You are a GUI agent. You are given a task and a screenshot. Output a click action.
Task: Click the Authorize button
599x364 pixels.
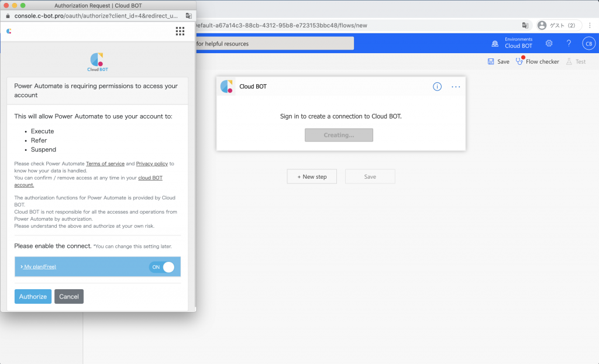point(33,296)
